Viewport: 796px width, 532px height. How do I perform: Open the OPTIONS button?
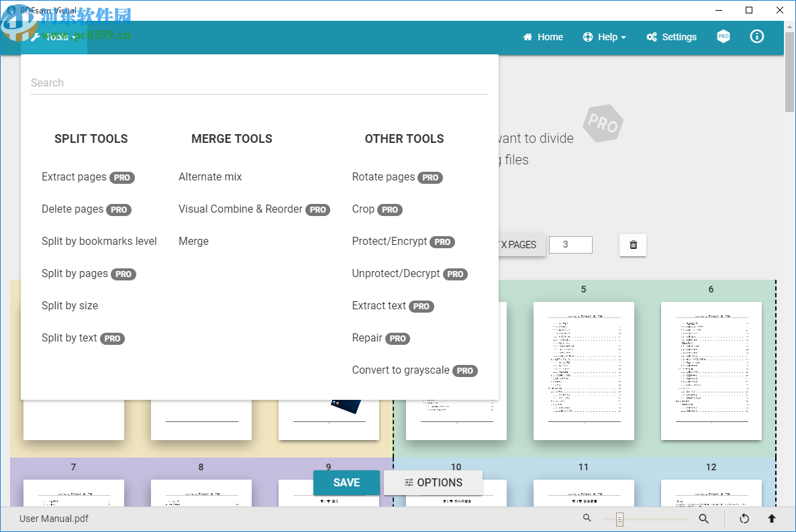point(433,483)
